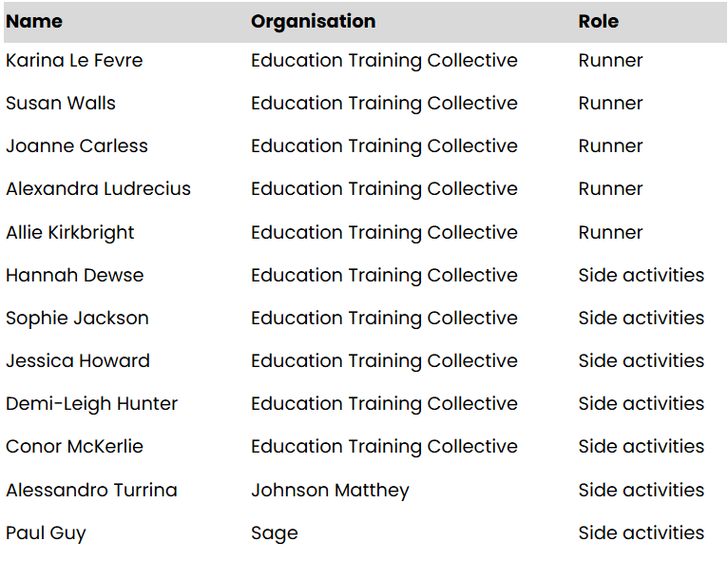Select Allie Kirkbright in the Name column
This screenshot has height=561, width=728.
pos(70,232)
